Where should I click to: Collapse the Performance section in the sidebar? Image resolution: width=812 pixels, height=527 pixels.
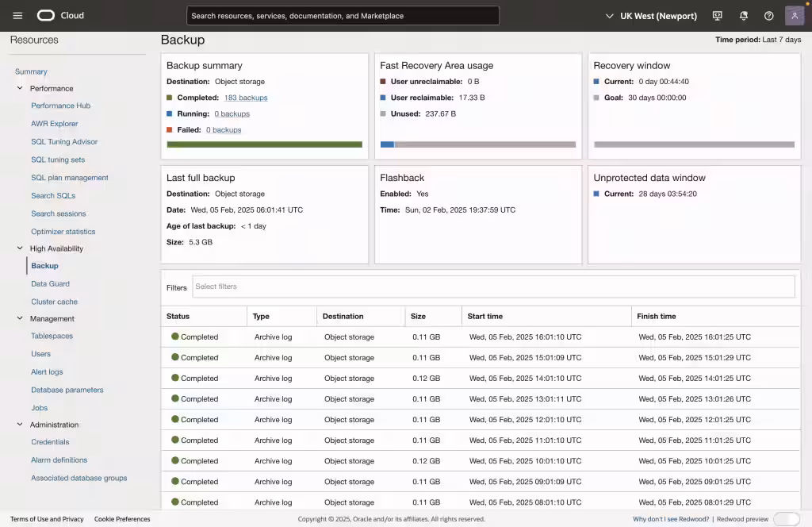tap(19, 88)
